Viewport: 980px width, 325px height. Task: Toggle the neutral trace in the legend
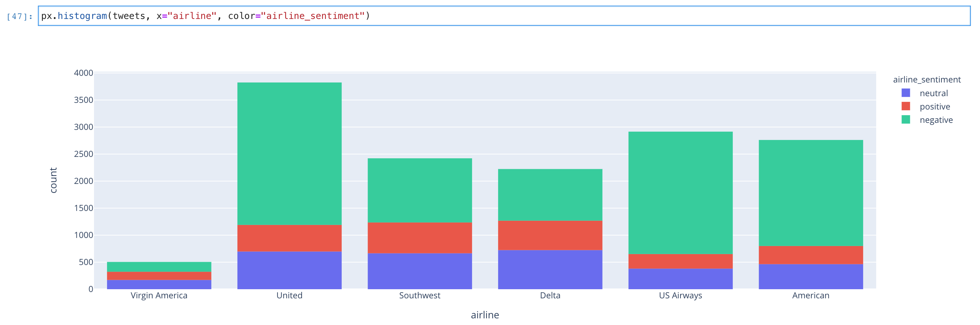point(934,93)
